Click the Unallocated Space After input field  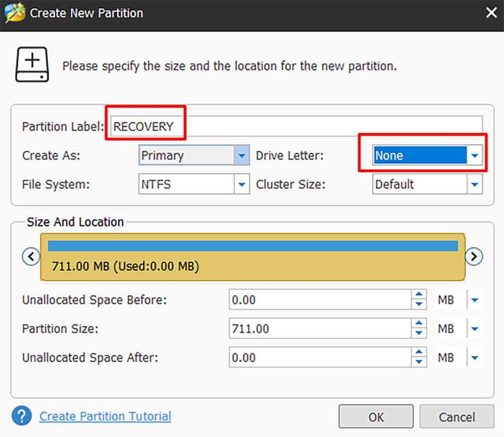coord(320,358)
